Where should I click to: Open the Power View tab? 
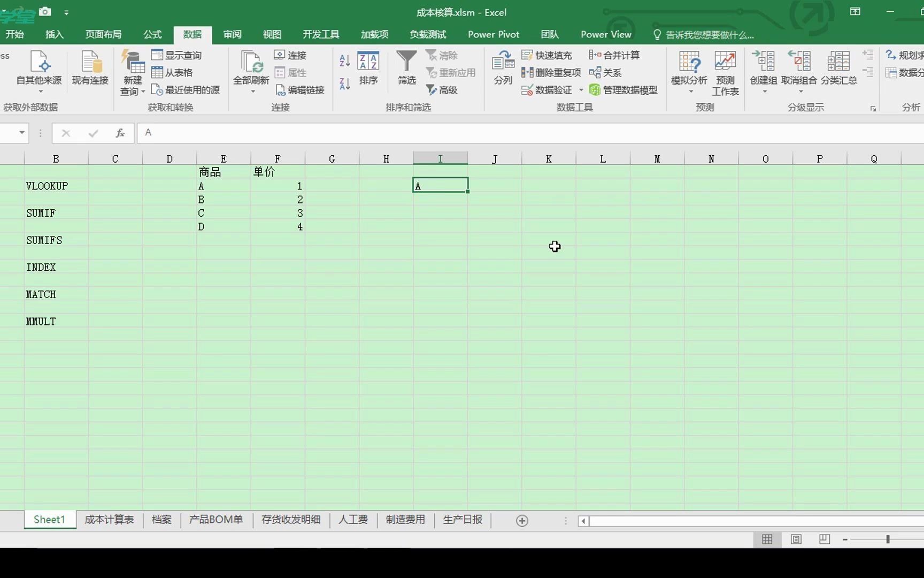(606, 34)
